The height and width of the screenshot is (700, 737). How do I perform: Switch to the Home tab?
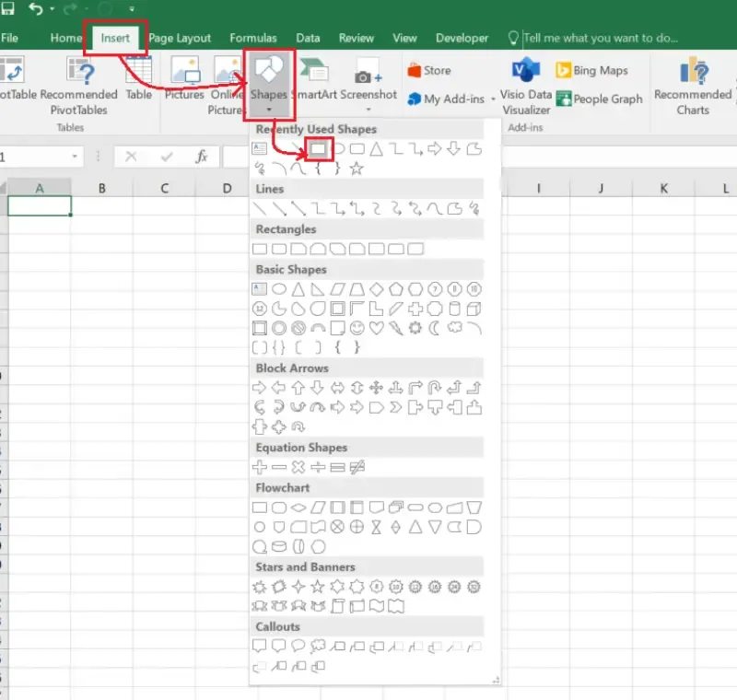pos(66,38)
